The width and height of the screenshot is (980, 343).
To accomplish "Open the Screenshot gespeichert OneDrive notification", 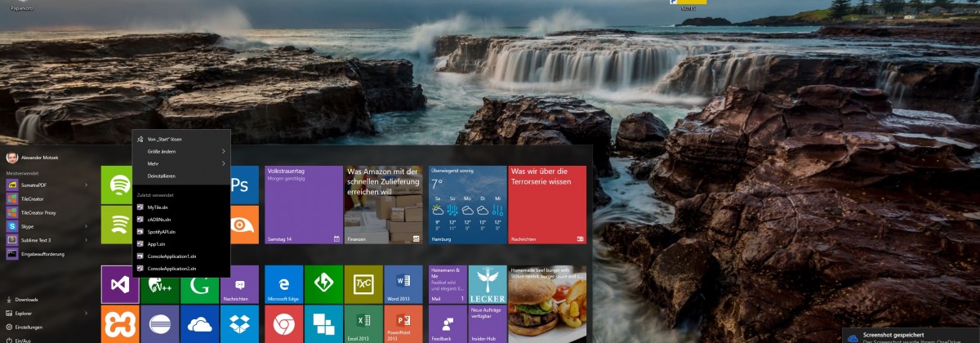I will (911, 337).
